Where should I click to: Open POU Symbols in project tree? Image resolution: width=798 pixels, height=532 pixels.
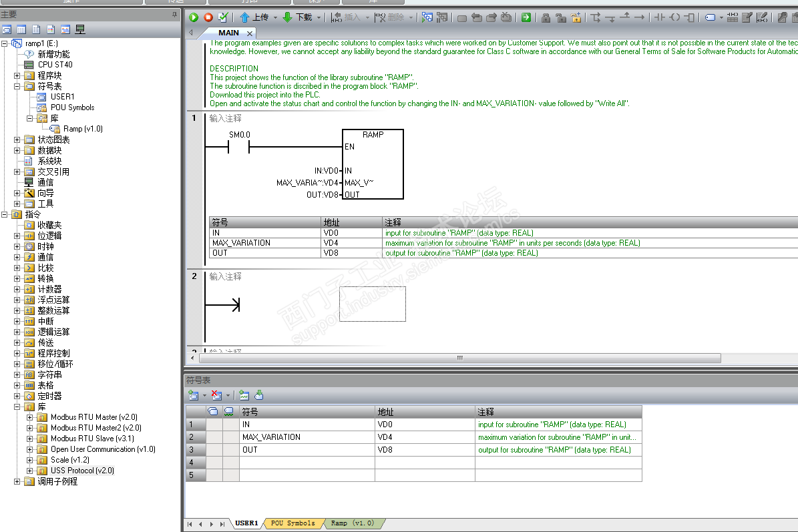[72, 107]
